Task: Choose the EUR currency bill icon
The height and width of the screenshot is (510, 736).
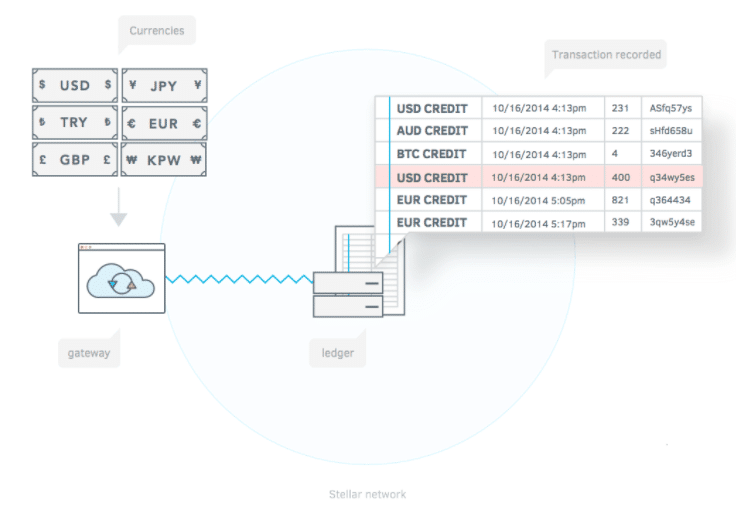Action: (x=163, y=122)
